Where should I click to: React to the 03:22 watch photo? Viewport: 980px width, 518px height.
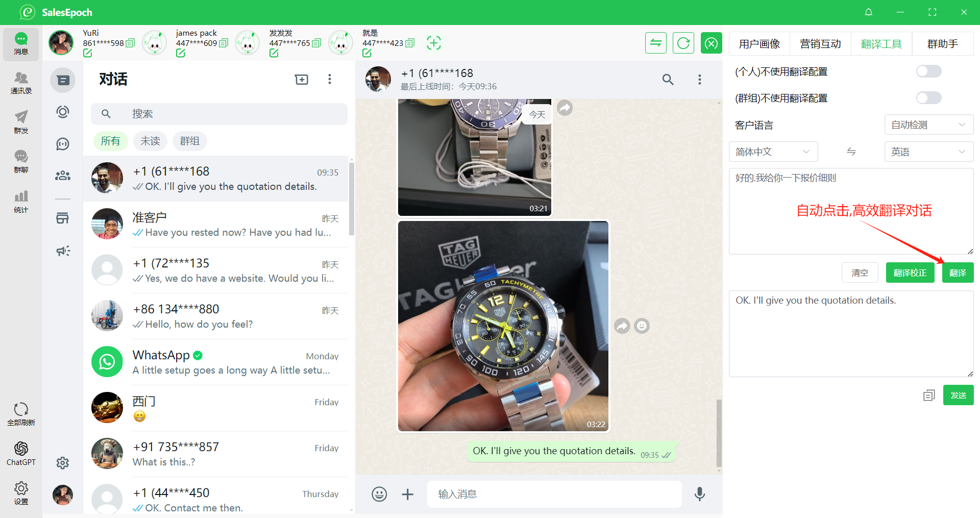pyautogui.click(x=642, y=326)
